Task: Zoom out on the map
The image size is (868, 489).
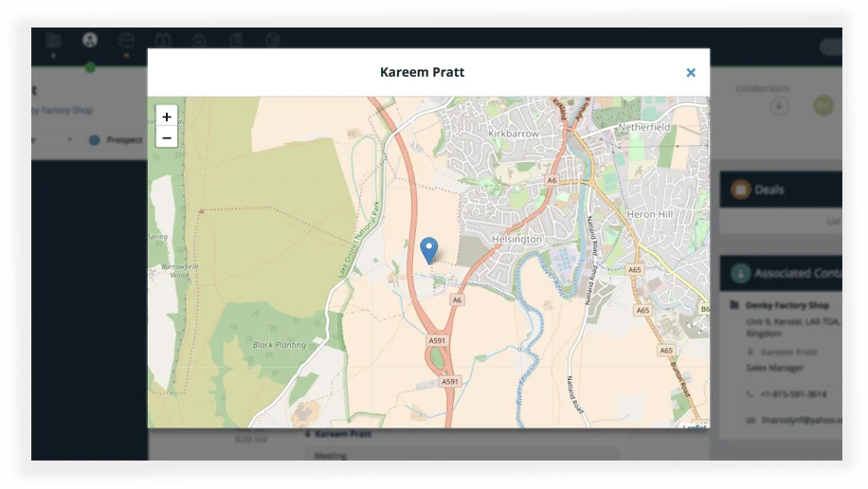Action: pos(167,137)
